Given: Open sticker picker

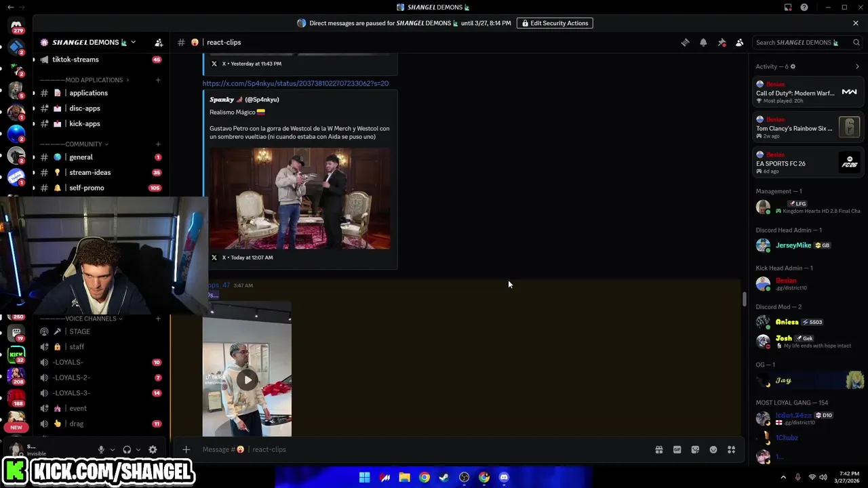Looking at the screenshot, I should click(695, 449).
